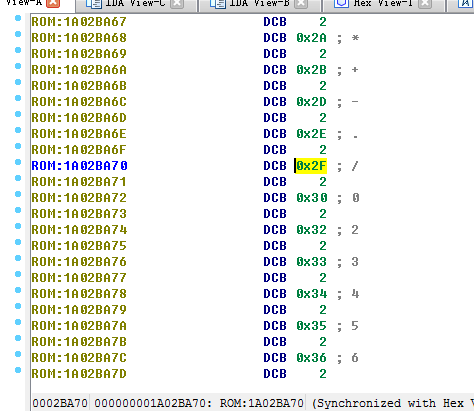
Task: Toggle breakpoint dot at ROM:1A02BA6C
Action: pyautogui.click(x=18, y=98)
